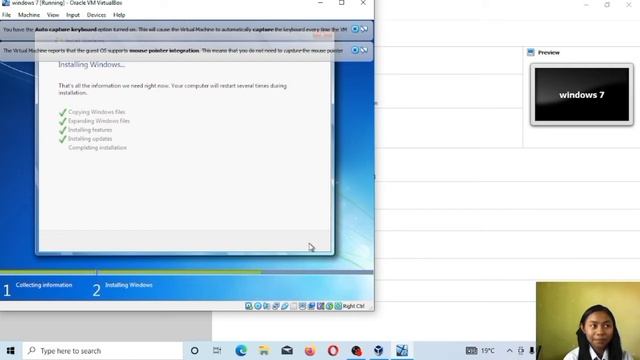Suppress future auto capture keyboard notifications
This screenshot has width=640, height=360.
pos(364,29)
